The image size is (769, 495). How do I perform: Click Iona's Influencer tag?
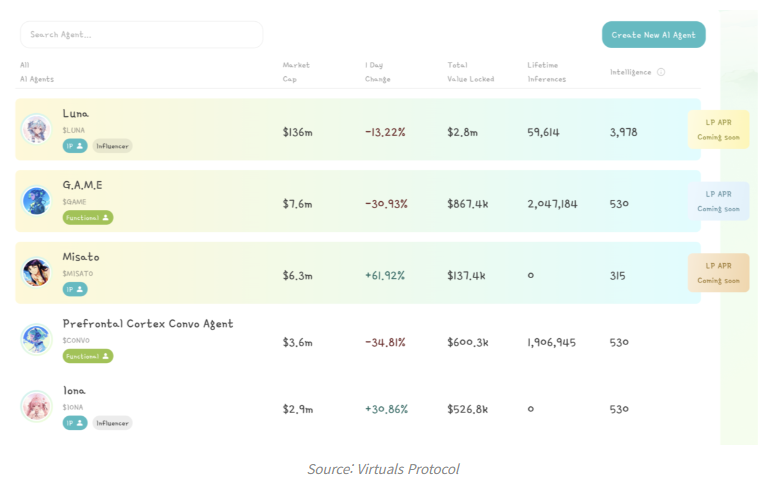click(x=112, y=423)
